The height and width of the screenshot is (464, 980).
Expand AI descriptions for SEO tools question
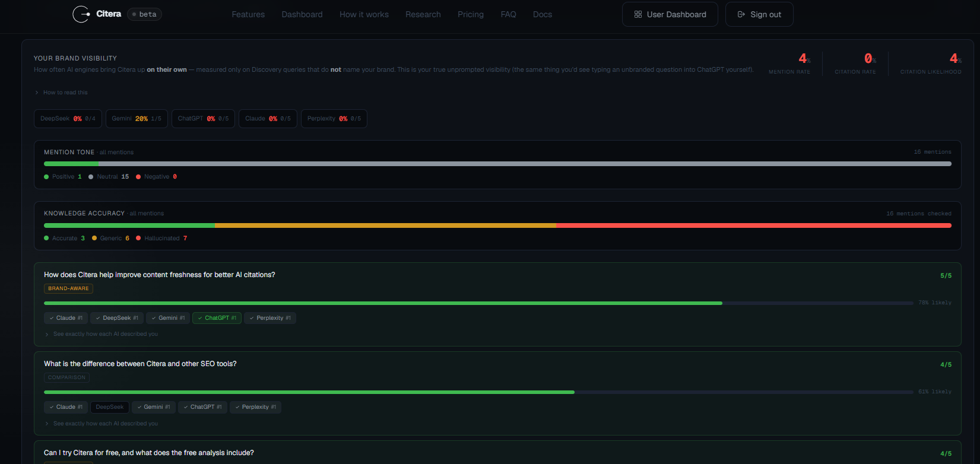pyautogui.click(x=102, y=424)
